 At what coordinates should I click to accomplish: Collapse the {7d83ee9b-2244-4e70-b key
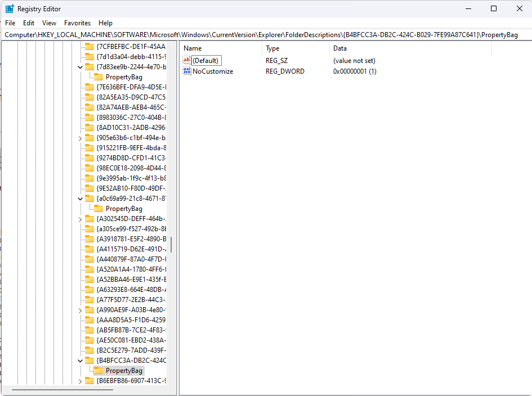coord(80,67)
